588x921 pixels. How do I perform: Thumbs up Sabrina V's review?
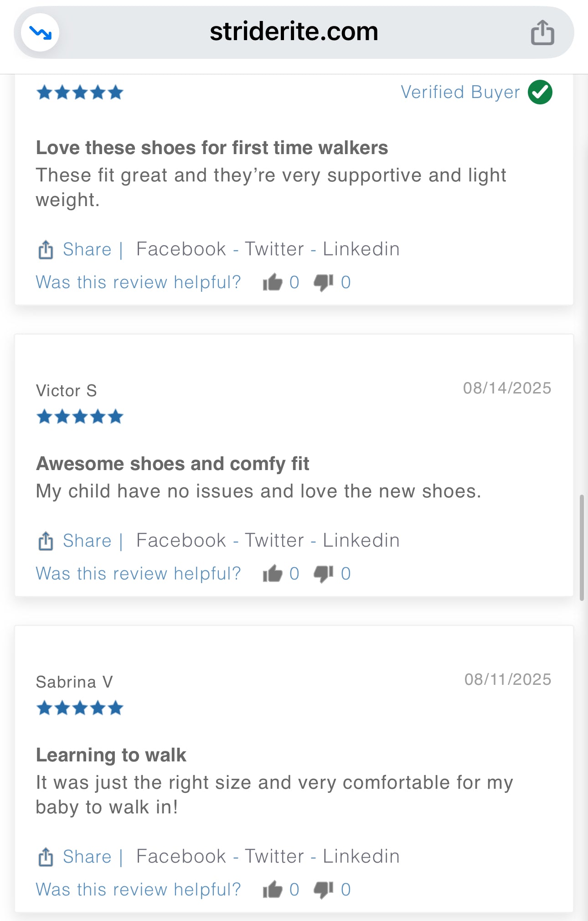(x=273, y=890)
